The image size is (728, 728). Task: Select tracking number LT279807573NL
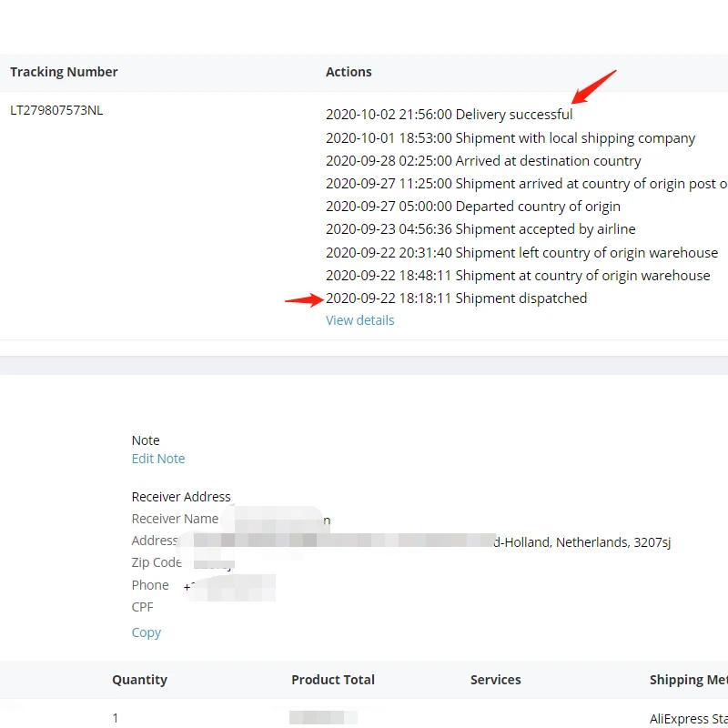click(x=56, y=111)
